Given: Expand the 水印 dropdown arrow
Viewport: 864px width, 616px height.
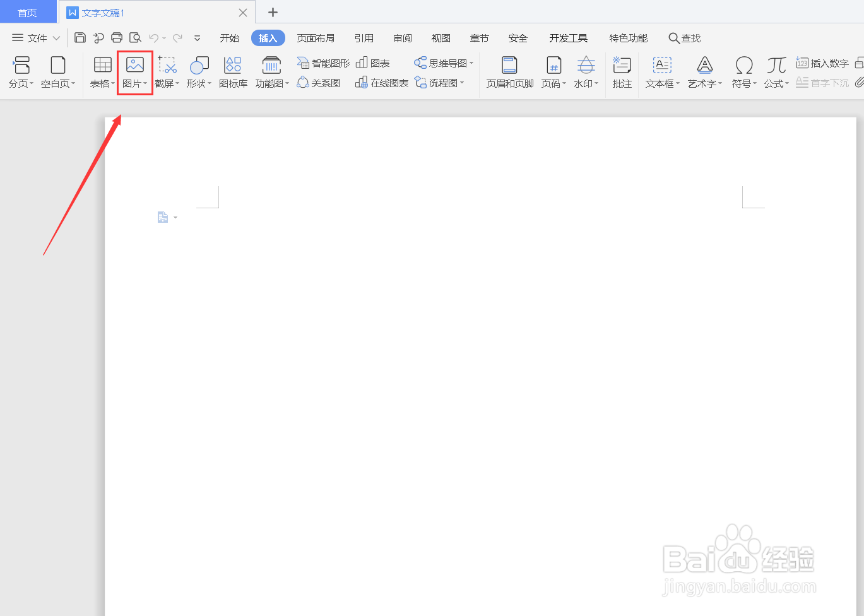Looking at the screenshot, I should pyautogui.click(x=596, y=83).
